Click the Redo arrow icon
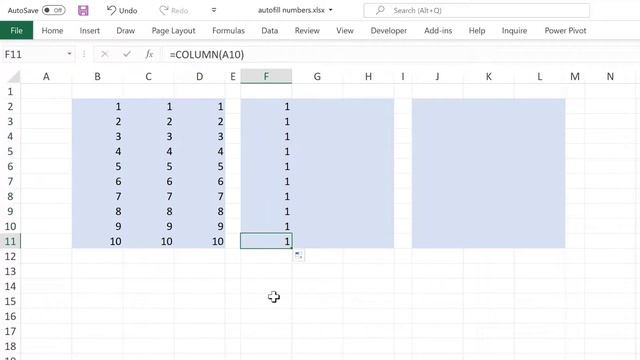 (164, 10)
